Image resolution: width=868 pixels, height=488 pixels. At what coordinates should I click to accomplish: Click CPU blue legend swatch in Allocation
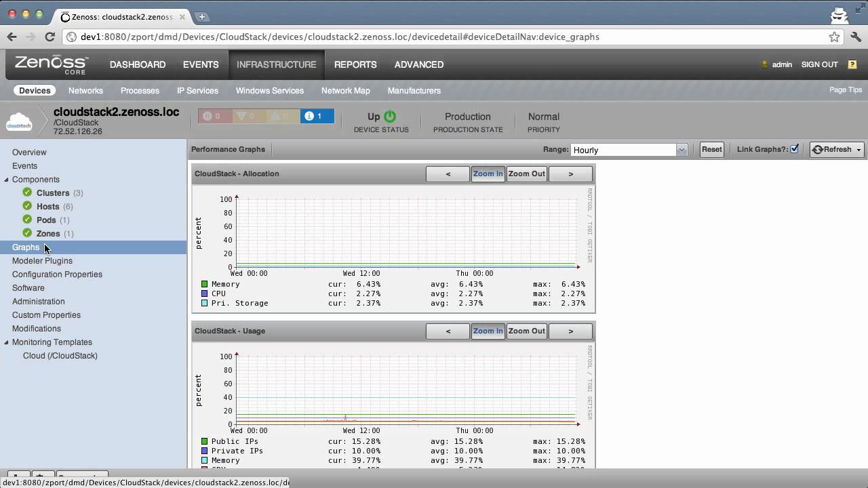pos(204,293)
